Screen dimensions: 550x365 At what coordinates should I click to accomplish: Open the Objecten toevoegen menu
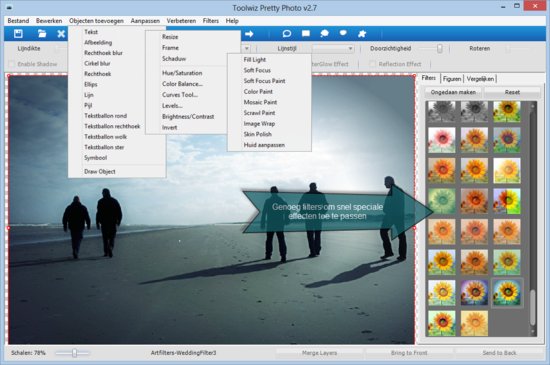coord(96,21)
